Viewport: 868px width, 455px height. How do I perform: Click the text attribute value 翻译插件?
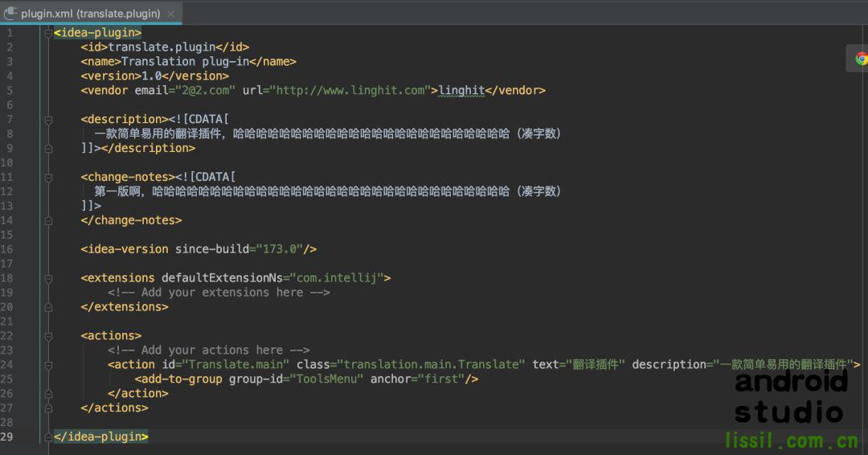[x=596, y=364]
